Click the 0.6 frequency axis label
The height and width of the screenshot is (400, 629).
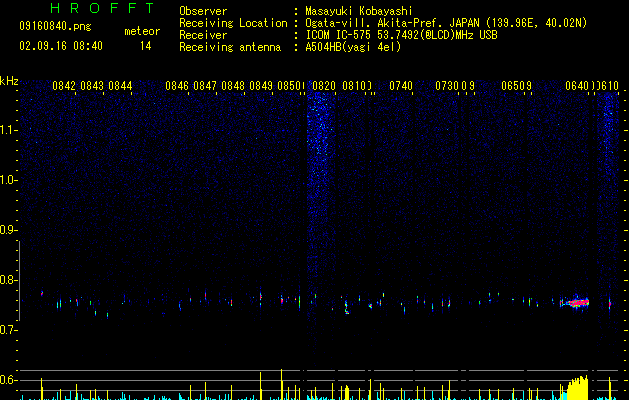coord(8,380)
